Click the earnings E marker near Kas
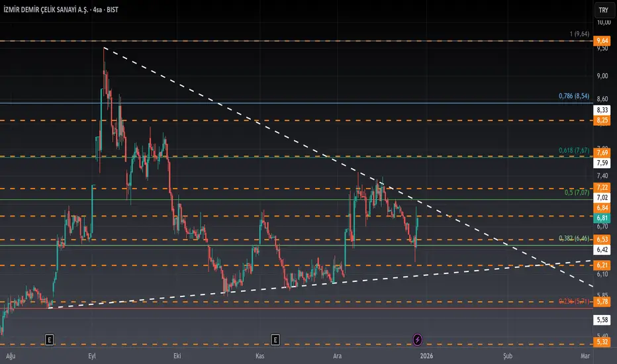Screen dimensions: 617x364 275,340
